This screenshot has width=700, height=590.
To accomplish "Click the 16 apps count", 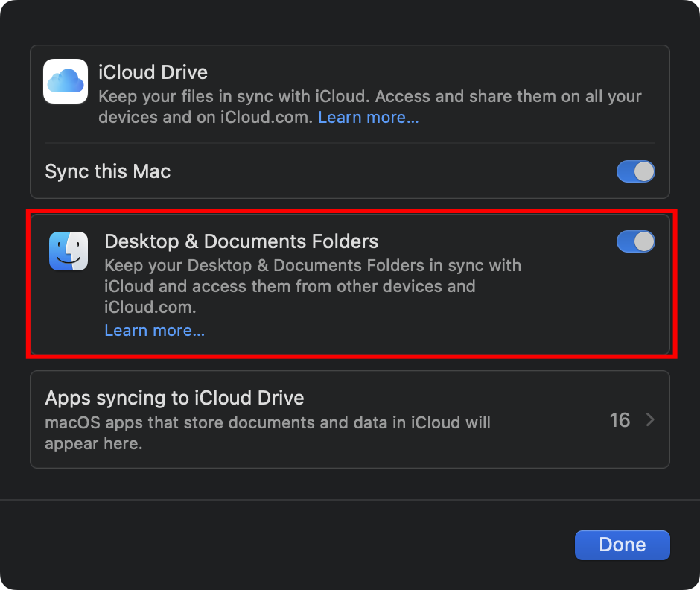I will (x=620, y=420).
